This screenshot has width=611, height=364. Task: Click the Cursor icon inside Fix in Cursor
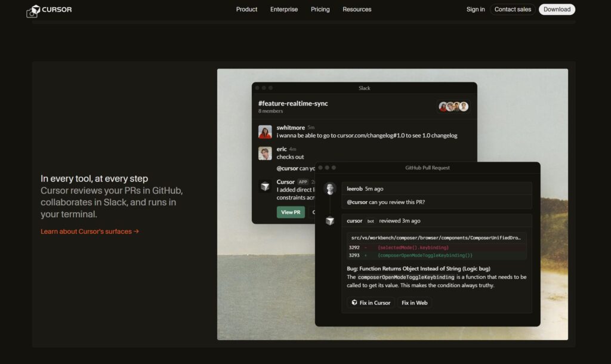(354, 303)
